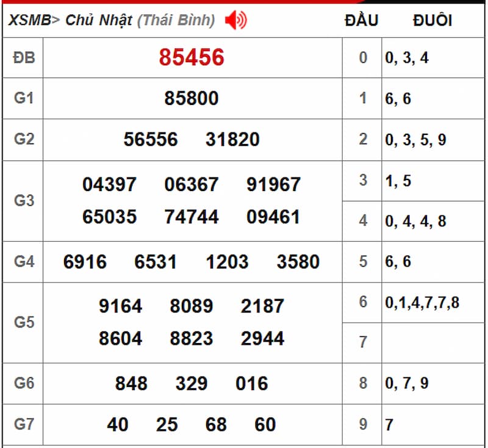
Task: Click number 8823 in G5 row
Action: pos(192,338)
